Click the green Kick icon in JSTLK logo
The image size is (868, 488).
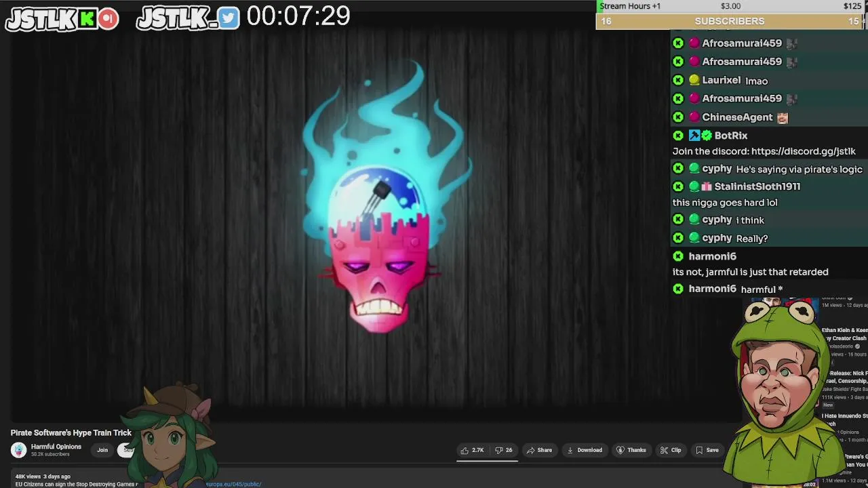pyautogui.click(x=87, y=19)
